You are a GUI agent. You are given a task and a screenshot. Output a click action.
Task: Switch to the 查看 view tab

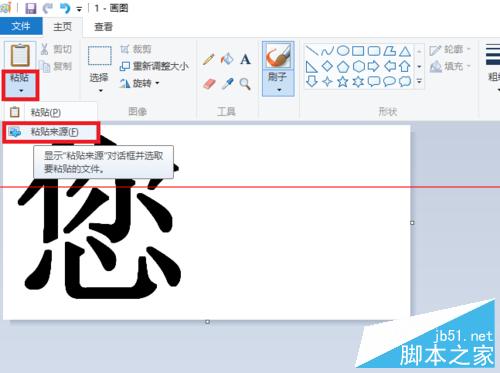pos(103,26)
